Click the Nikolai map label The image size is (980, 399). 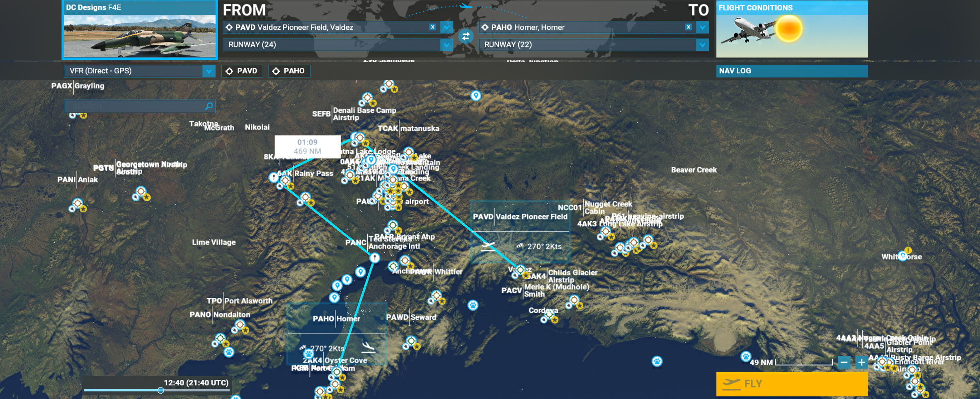[x=257, y=127]
